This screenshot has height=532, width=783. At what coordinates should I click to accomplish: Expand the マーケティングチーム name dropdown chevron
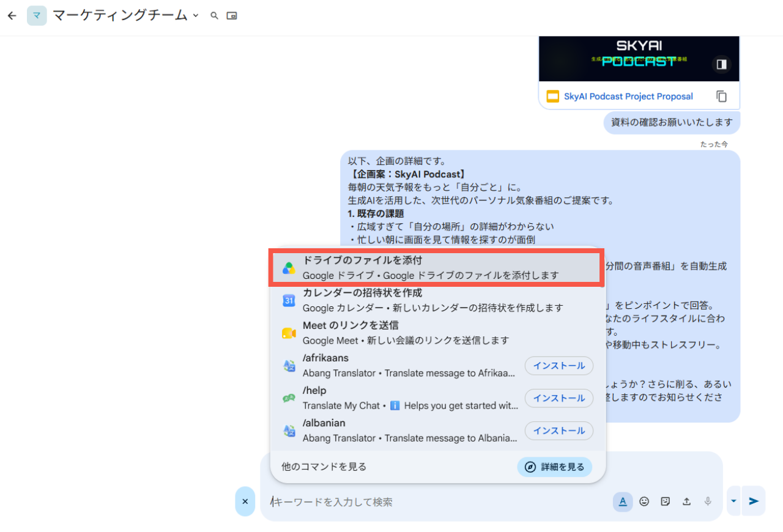[x=196, y=16]
